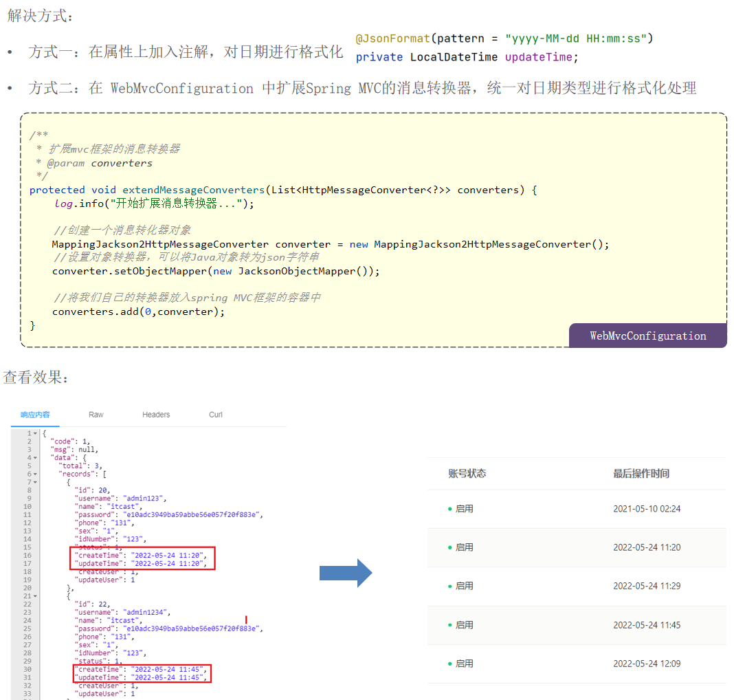Click the @JsonFormat annotation text
Image resolution: width=734 pixels, height=700 pixels.
(x=392, y=39)
